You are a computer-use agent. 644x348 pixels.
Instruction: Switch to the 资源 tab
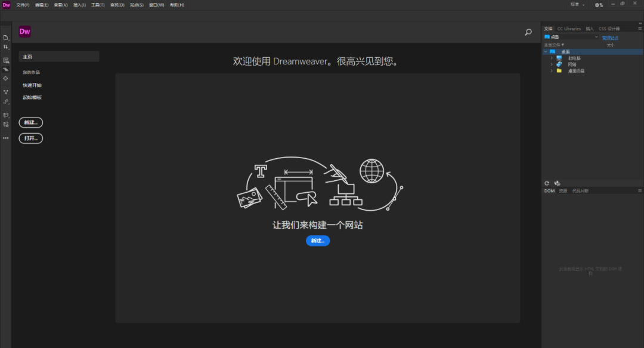tap(563, 190)
